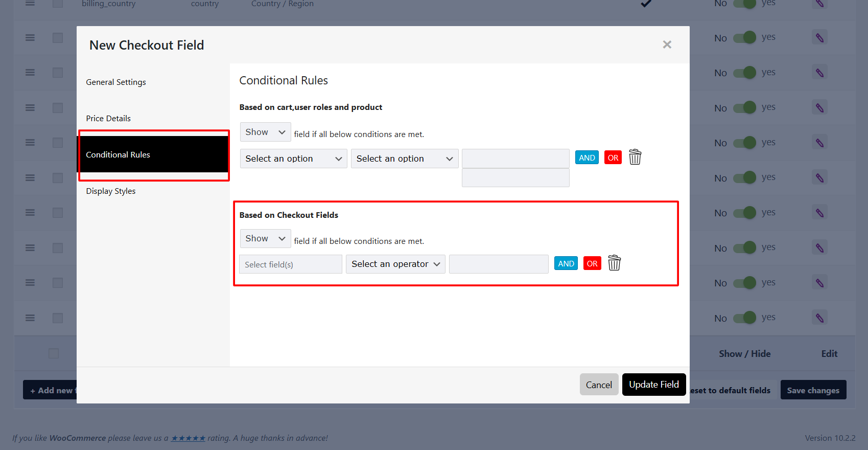Screen dimensions: 868x450
Task: Click the blue AND button in the cart conditions row
Action: (x=587, y=157)
